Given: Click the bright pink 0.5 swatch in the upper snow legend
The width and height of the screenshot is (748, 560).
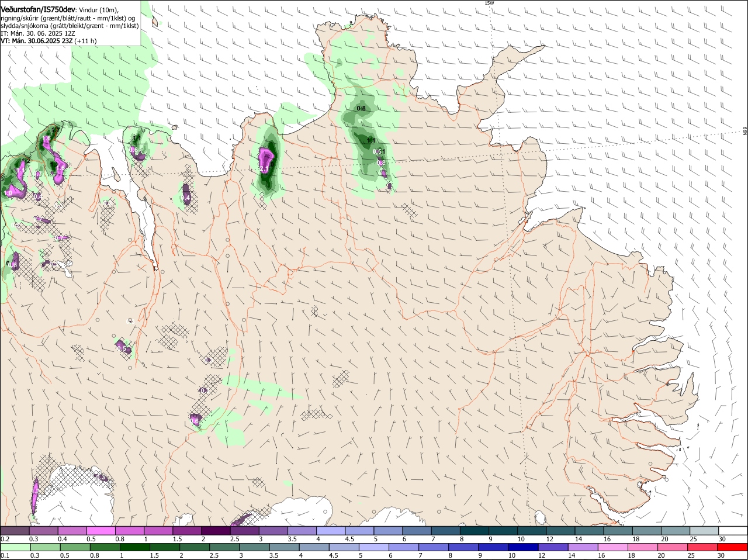Looking at the screenshot, I should 101,530.
